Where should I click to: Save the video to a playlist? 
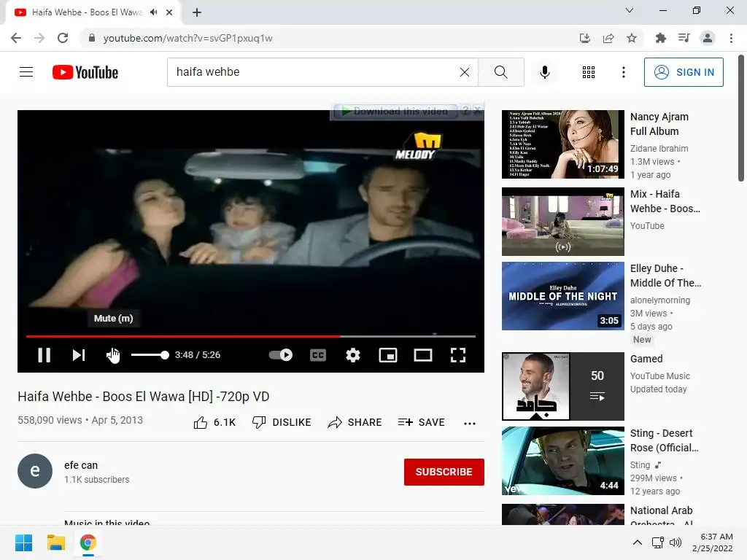422,422
